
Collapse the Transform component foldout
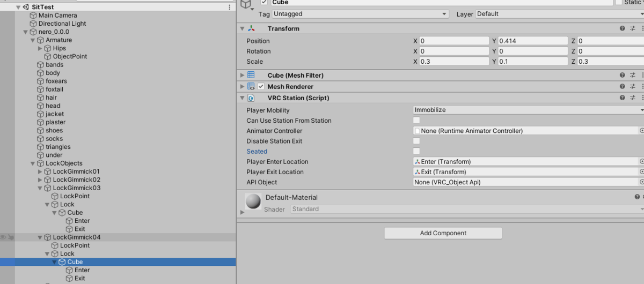tap(243, 28)
